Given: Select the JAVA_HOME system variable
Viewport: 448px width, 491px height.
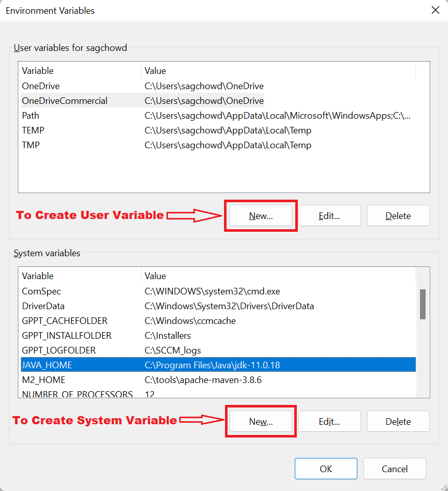Looking at the screenshot, I should (x=46, y=365).
